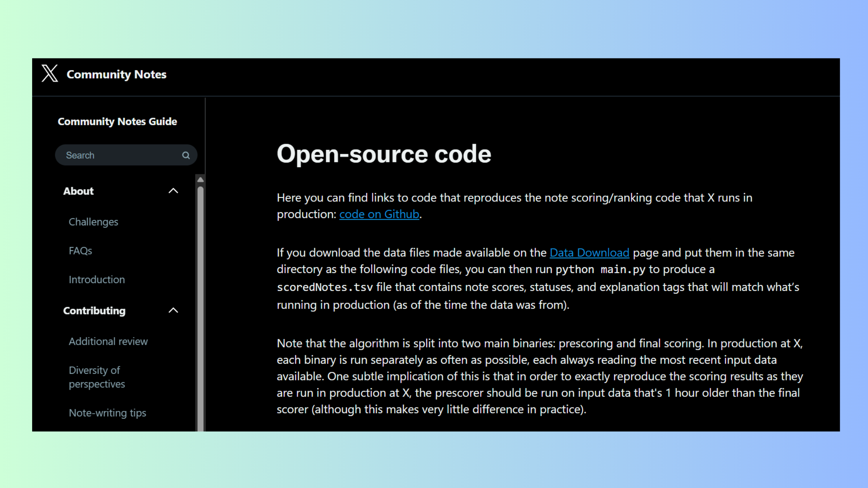868x488 pixels.
Task: Collapse the Contributing section chevron
Action: [173, 311]
